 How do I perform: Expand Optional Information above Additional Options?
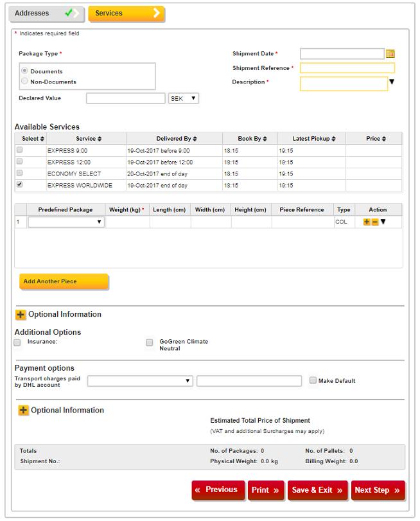pos(21,314)
